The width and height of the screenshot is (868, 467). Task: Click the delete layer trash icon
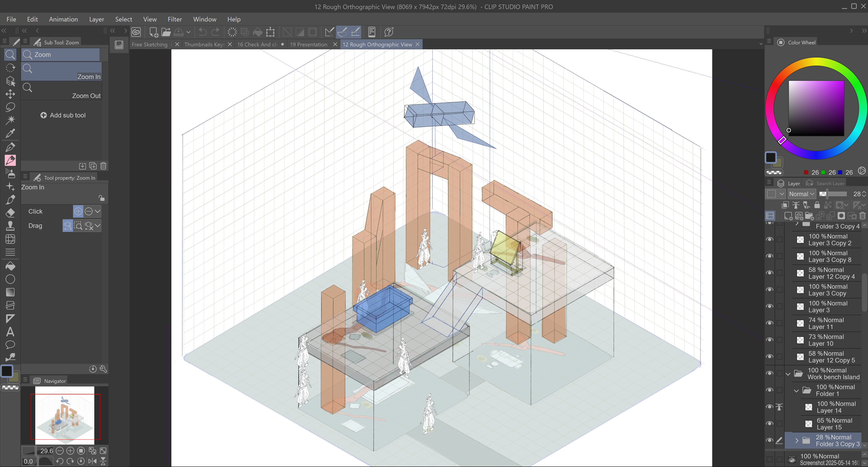[x=862, y=216]
